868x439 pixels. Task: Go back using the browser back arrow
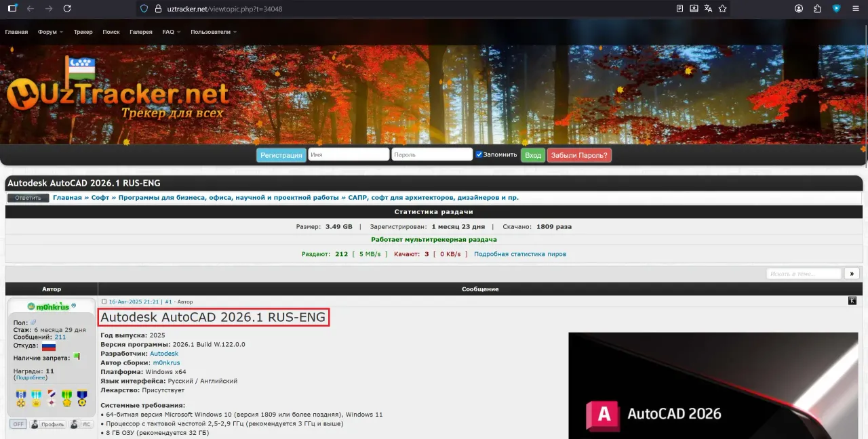tap(30, 9)
